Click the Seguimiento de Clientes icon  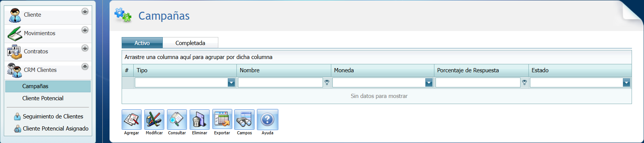17,117
